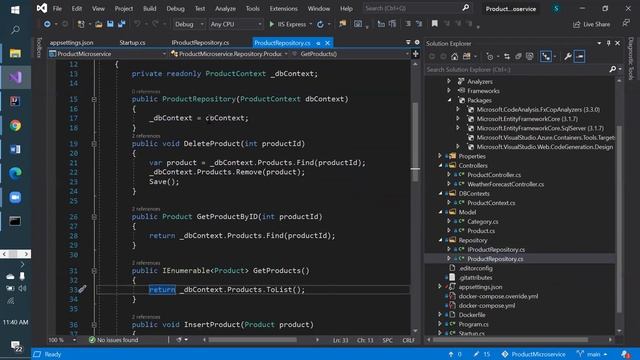Open the Toolbox side panel
The height and width of the screenshot is (360, 640).
[39, 48]
